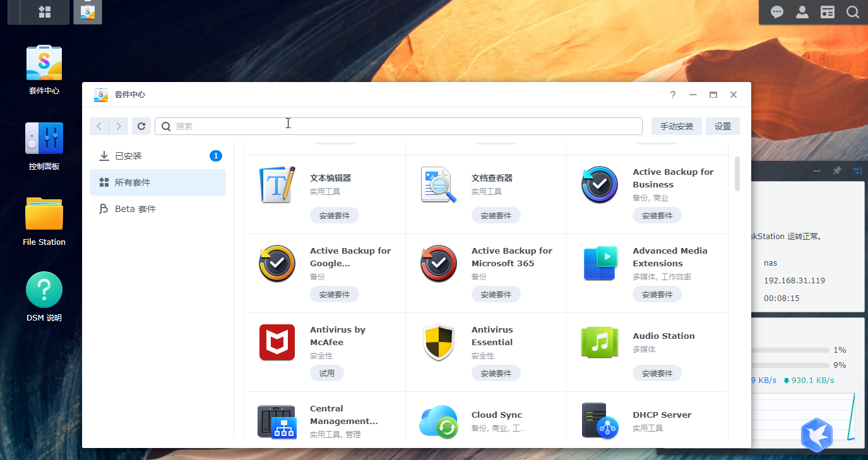Click the 9% usage bar in widget
Screen dimensions: 868x460
(790, 365)
